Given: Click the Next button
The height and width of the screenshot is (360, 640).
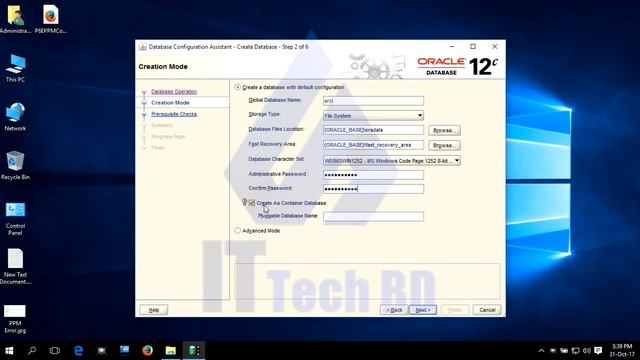Looking at the screenshot, I should (x=423, y=310).
